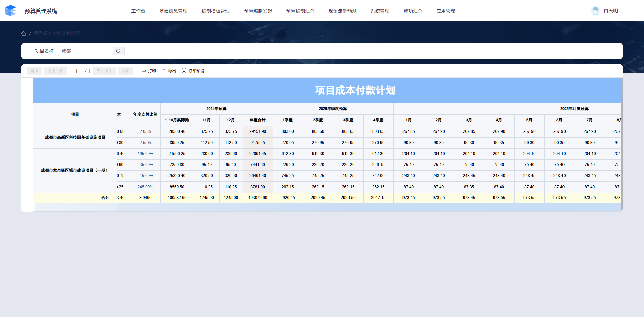Open the 基础信息管理 menu
644x317 pixels.
pyautogui.click(x=173, y=11)
